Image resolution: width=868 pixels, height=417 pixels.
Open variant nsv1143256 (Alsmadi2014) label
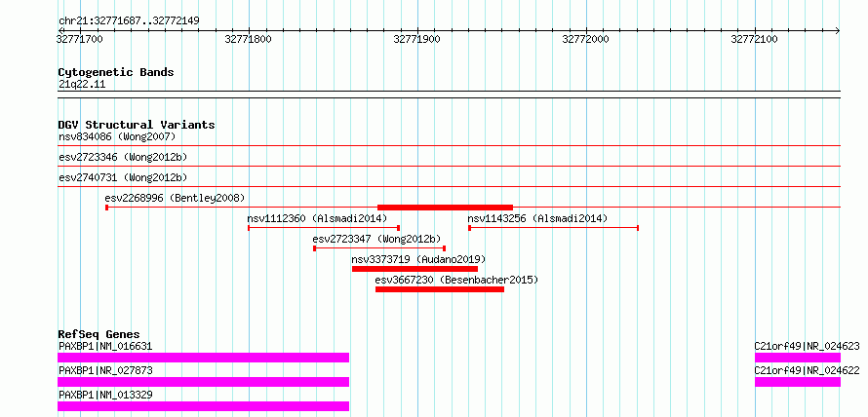(537, 218)
